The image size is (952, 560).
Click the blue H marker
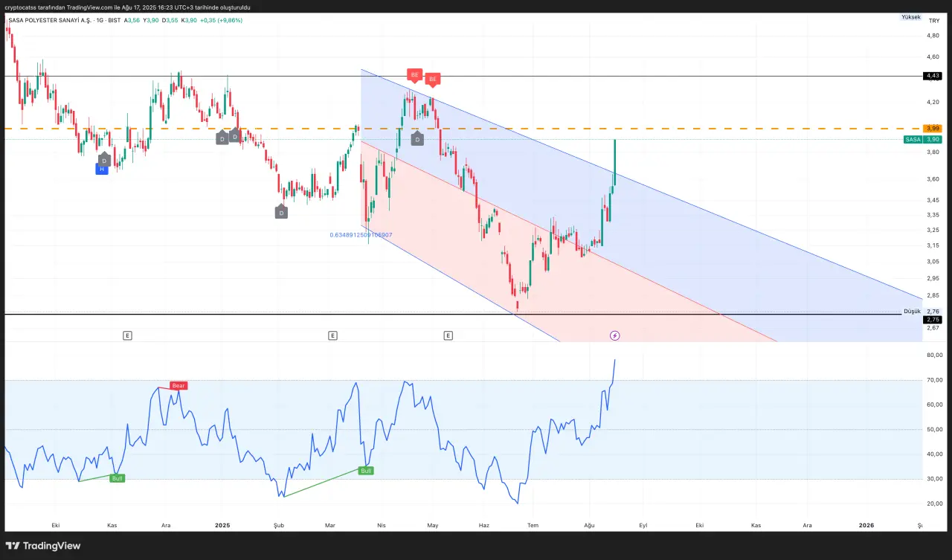(102, 170)
